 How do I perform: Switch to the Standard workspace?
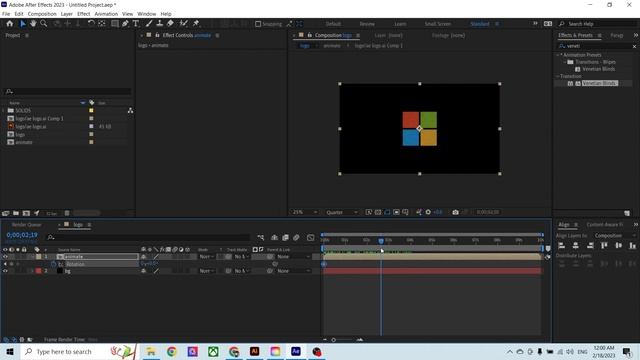pyautogui.click(x=480, y=24)
